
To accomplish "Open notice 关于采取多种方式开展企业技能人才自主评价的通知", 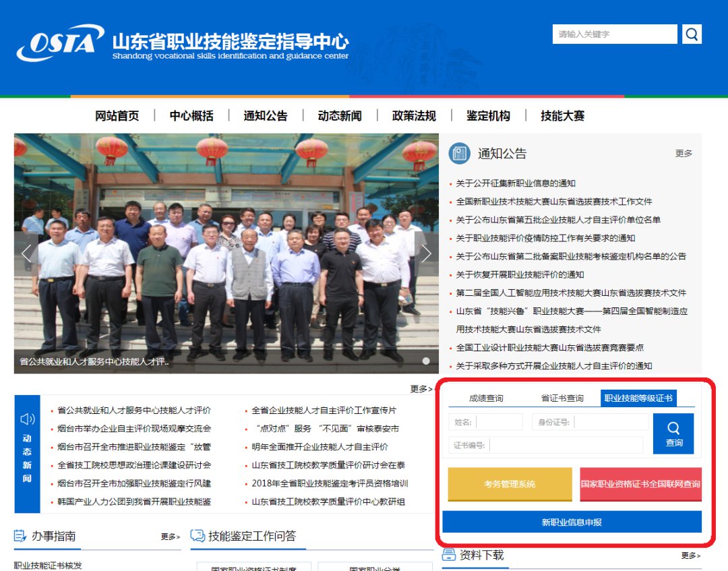I will coord(554,366).
